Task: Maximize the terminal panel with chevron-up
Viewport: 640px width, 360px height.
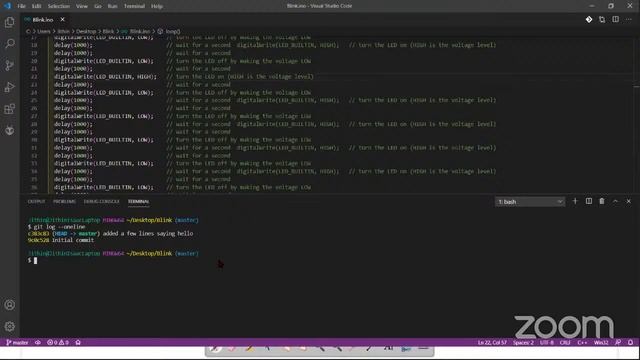Action: pyautogui.click(x=615, y=201)
